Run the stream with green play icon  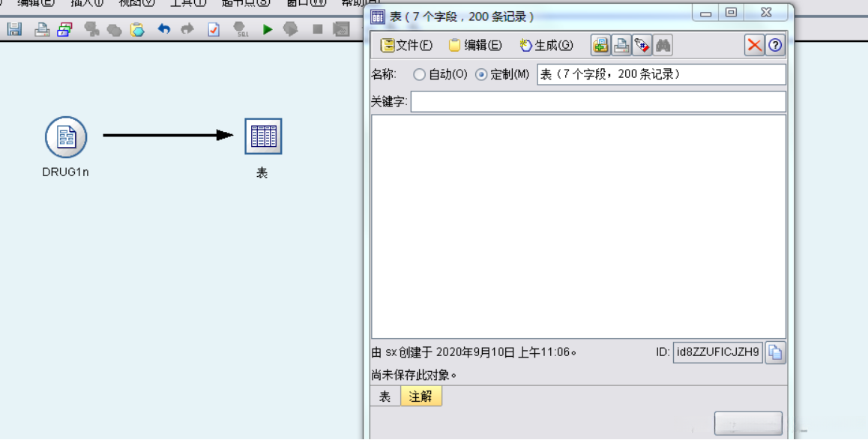pyautogui.click(x=268, y=30)
